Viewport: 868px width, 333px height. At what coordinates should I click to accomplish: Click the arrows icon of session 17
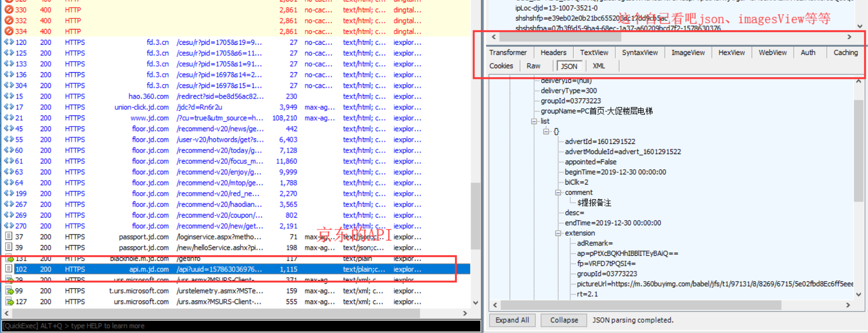pyautogui.click(x=9, y=107)
